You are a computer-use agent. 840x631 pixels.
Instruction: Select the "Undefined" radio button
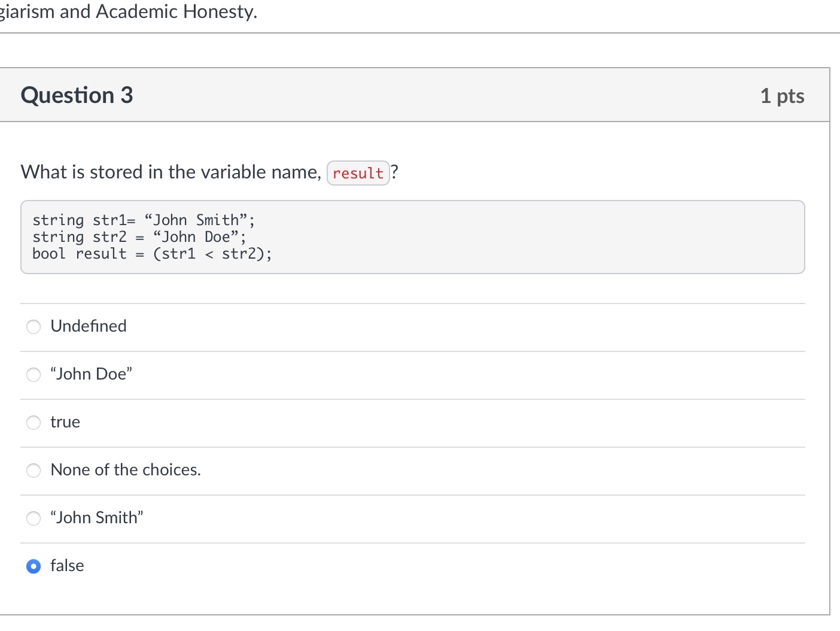pyautogui.click(x=34, y=326)
